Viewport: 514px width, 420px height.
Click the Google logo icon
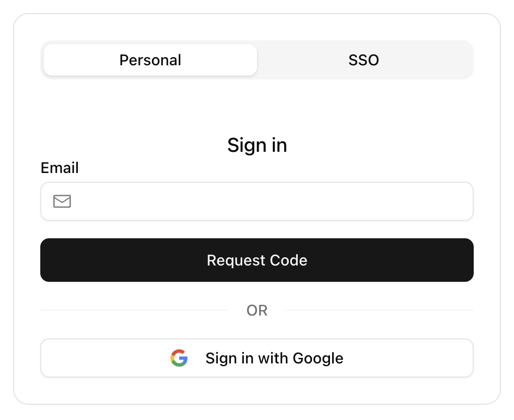click(179, 358)
